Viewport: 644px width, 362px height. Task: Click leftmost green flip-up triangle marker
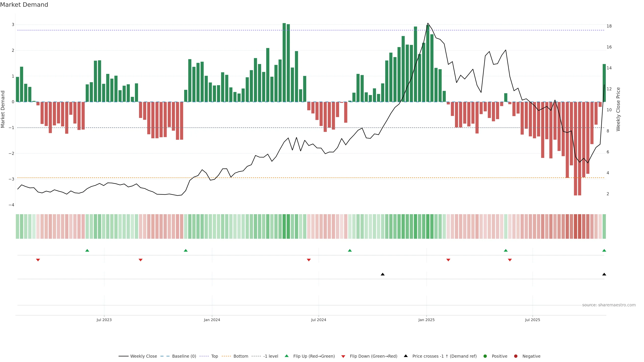pos(87,250)
